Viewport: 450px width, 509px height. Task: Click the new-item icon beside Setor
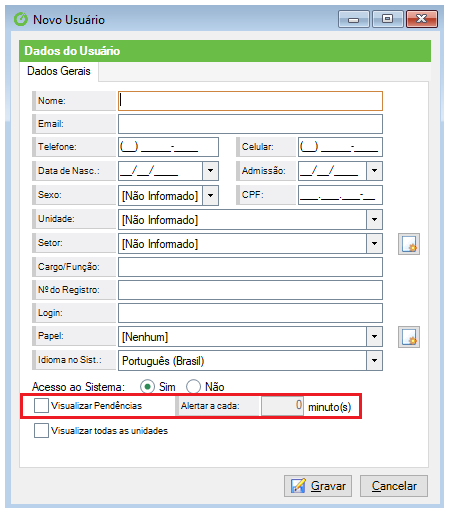point(409,244)
